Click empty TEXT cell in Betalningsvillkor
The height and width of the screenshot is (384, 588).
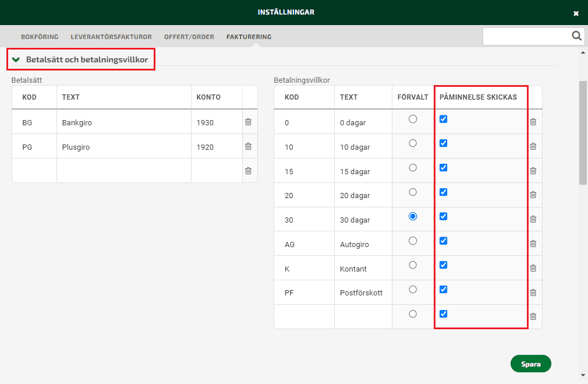pyautogui.click(x=363, y=316)
